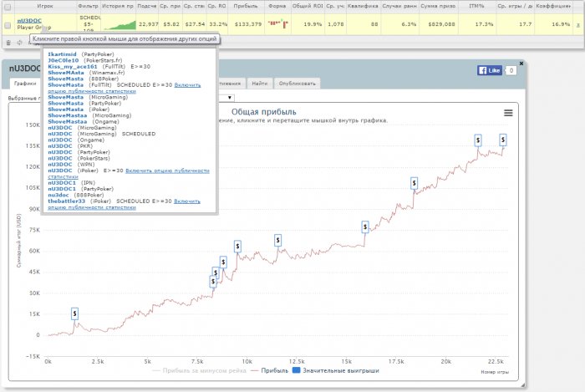The image size is (585, 392).
Task: Click the dollar marker near 18.5k games
Action: click(x=414, y=182)
